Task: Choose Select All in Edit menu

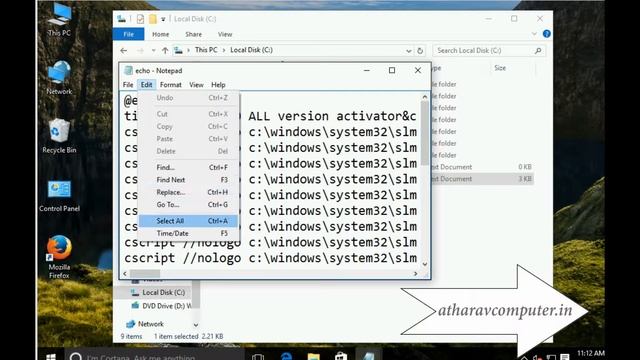Action: [x=189, y=221]
